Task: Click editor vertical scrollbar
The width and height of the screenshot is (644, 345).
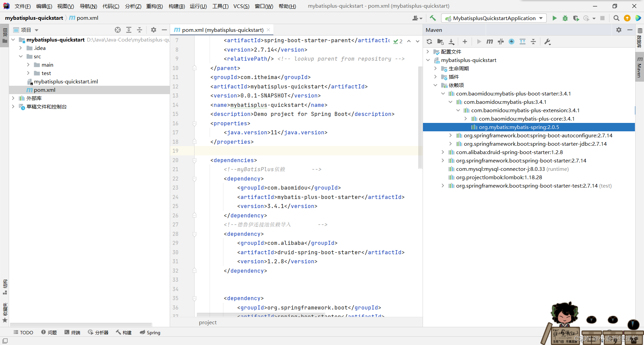Action: click(x=420, y=117)
